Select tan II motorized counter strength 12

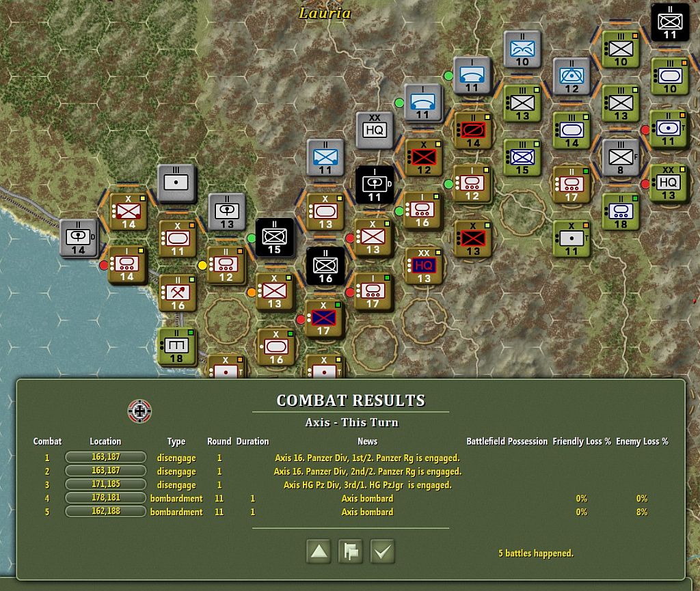pyautogui.click(x=226, y=265)
